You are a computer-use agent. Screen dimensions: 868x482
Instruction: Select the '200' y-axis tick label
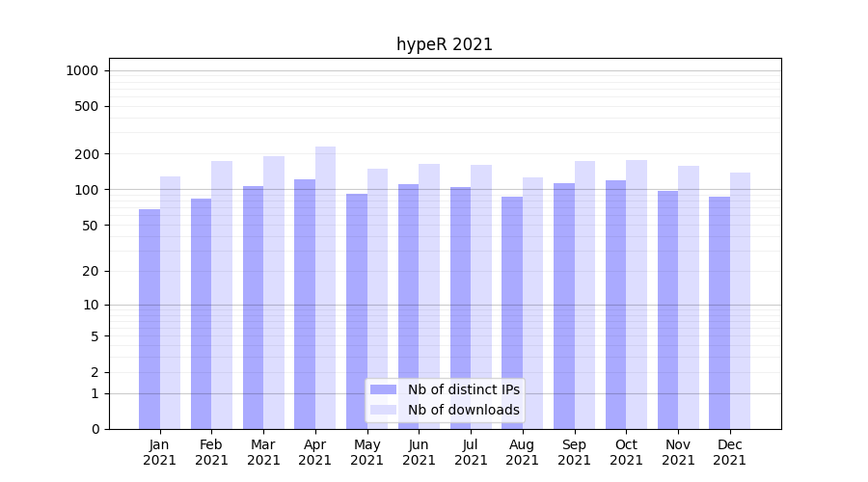click(87, 154)
